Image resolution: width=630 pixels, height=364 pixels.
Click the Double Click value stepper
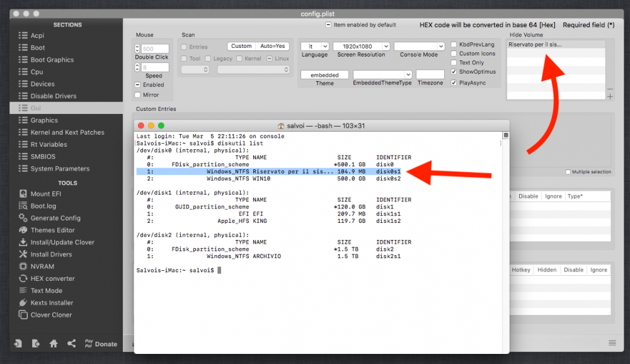pos(137,48)
